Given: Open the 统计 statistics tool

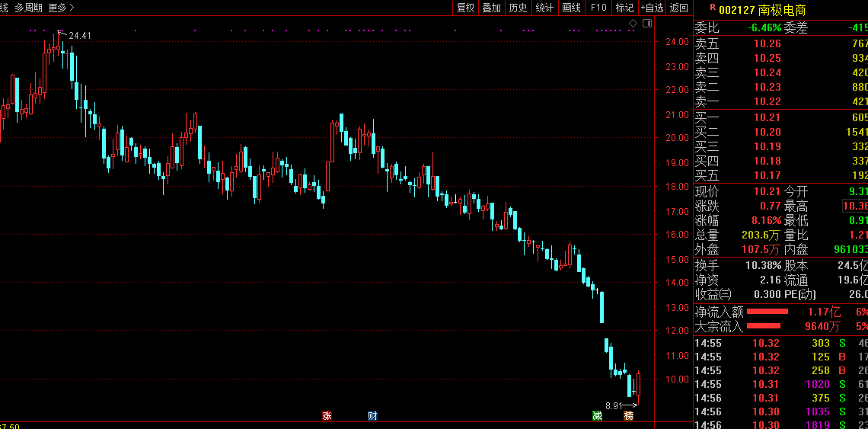Looking at the screenshot, I should pos(544,8).
